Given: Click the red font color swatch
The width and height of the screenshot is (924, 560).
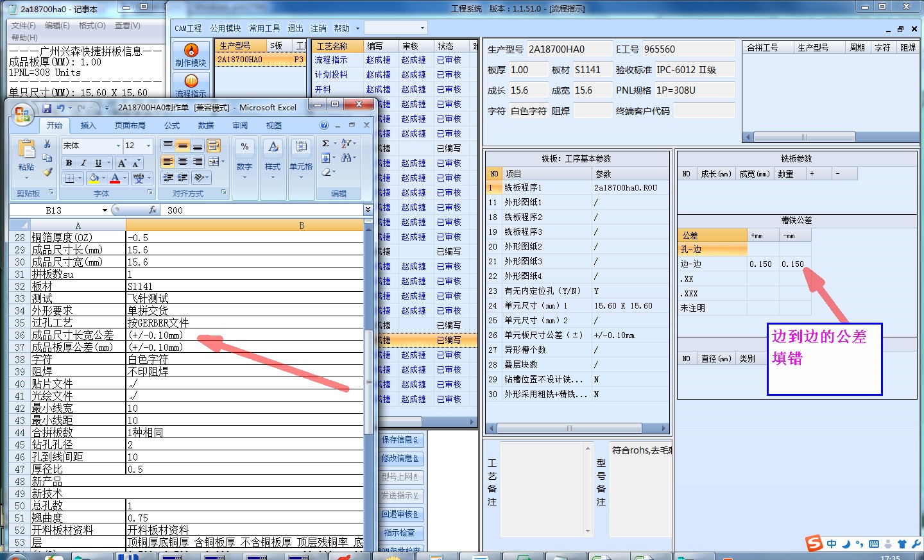Looking at the screenshot, I should pos(115,178).
